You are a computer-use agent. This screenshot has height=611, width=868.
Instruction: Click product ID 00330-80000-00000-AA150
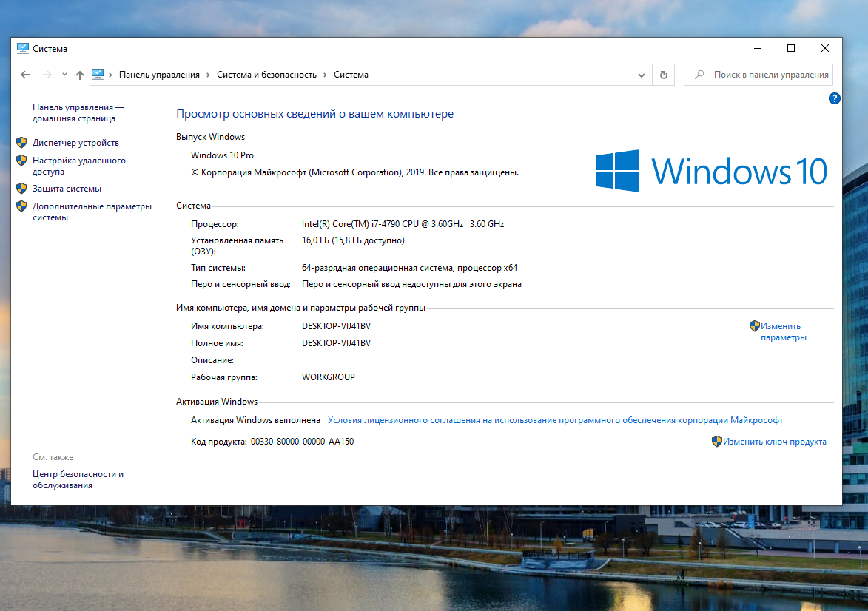(x=302, y=442)
